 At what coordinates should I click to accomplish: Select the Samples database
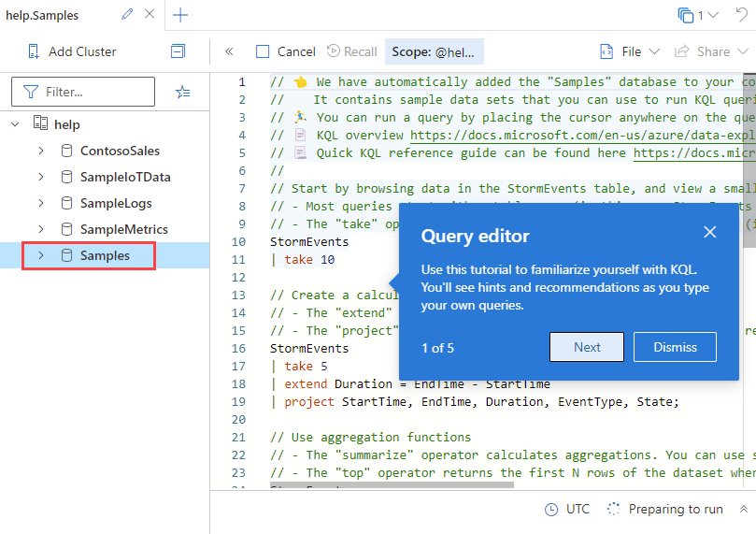pos(105,255)
